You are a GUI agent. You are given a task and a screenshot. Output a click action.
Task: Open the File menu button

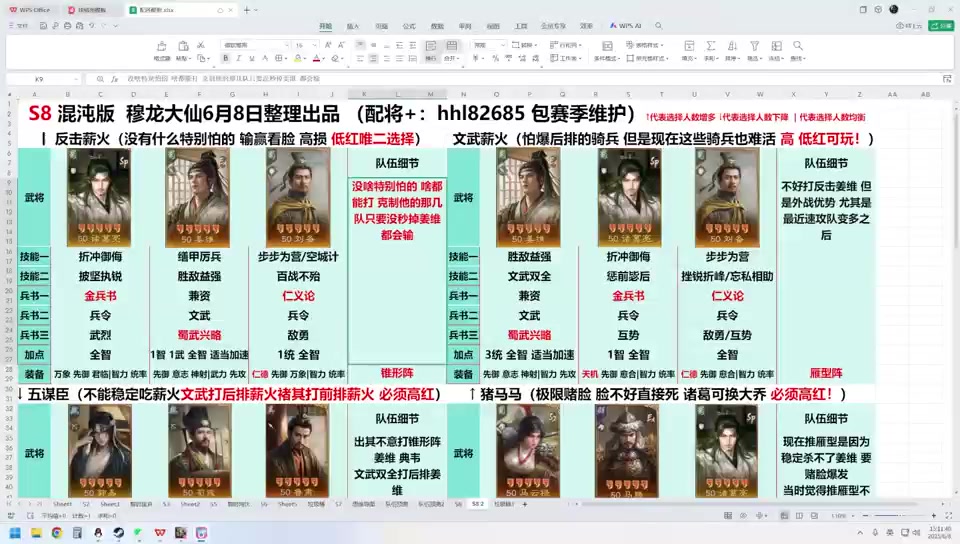[19, 26]
